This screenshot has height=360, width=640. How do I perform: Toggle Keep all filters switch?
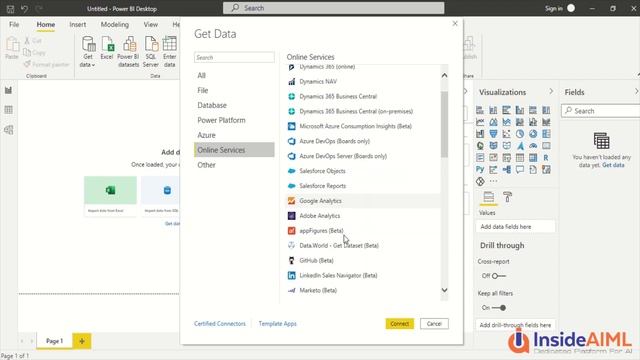(499, 308)
